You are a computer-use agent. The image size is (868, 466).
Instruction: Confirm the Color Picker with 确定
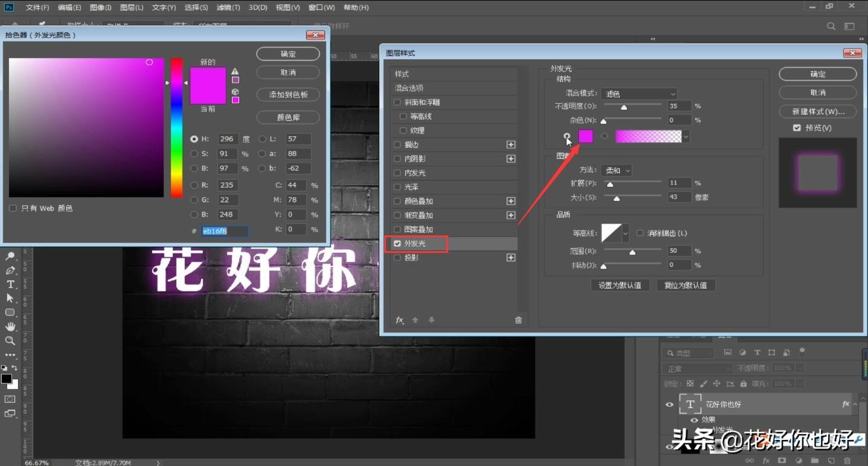288,54
